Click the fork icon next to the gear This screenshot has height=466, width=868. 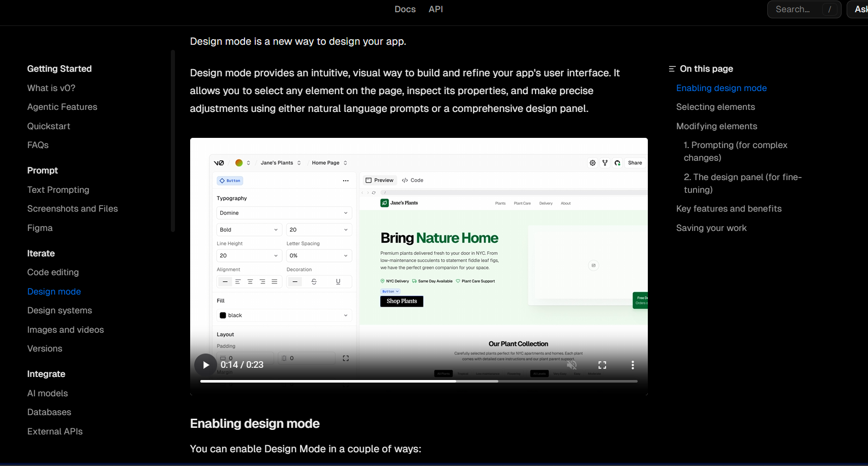pyautogui.click(x=605, y=163)
